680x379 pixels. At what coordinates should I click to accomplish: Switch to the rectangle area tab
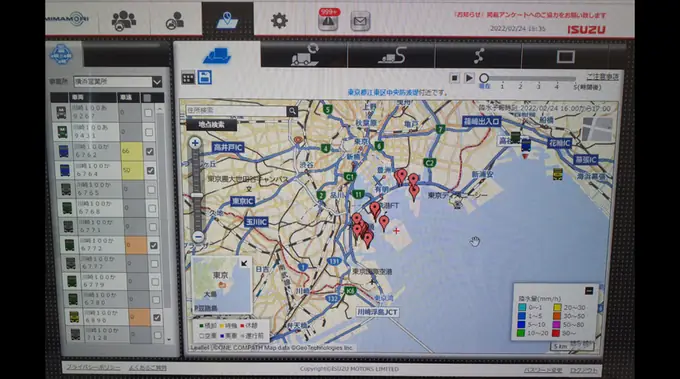[x=566, y=56]
